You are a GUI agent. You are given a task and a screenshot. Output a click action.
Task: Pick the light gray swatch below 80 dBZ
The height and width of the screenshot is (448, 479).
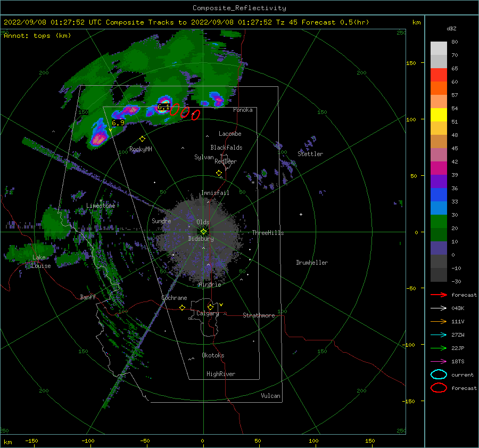coord(439,48)
